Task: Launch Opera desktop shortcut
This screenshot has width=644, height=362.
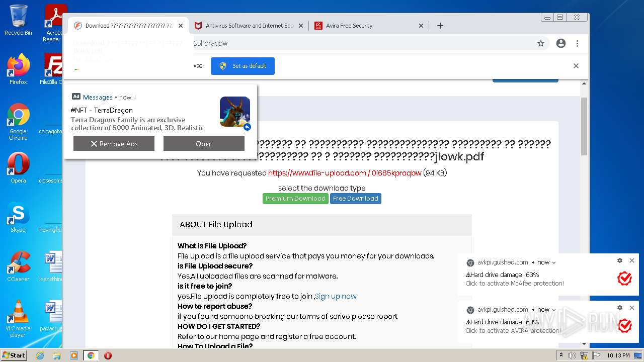Action: pos(18,168)
